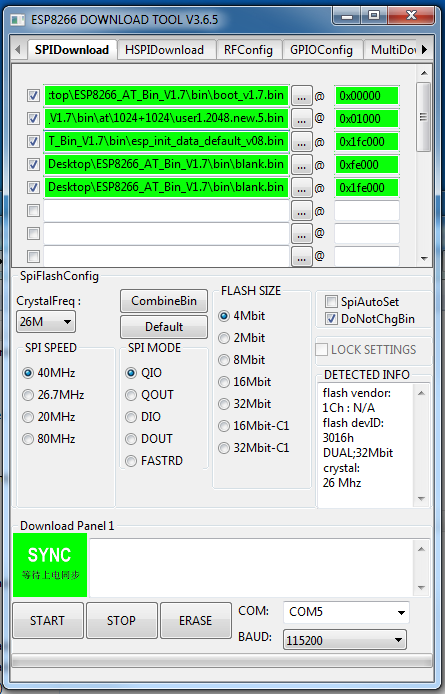Viewport: 445px width, 694px height.
Task: Browse file for blank.bin row at 0xfe000
Action: (x=302, y=165)
